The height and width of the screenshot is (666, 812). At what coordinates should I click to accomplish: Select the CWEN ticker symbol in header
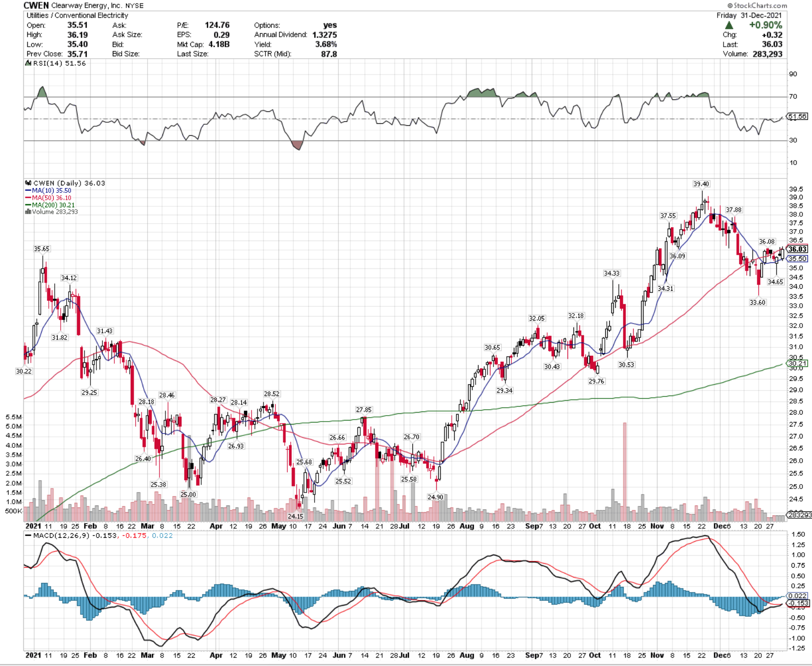coord(36,5)
